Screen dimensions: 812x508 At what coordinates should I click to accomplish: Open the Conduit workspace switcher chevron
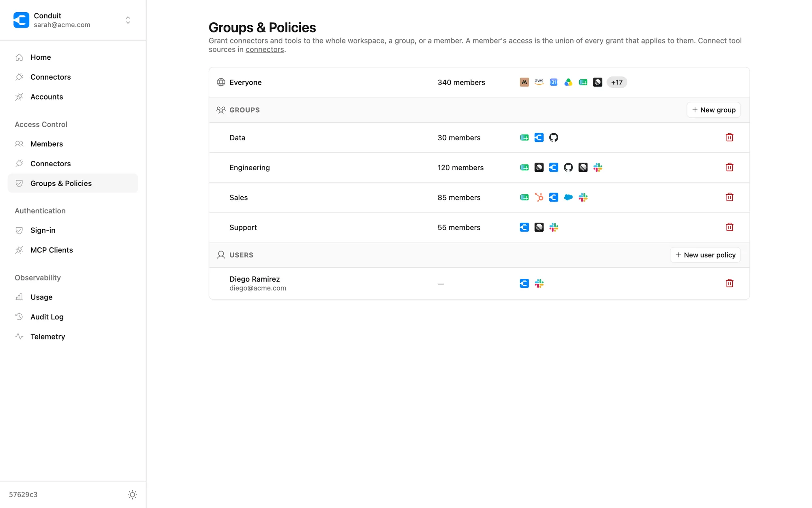128,20
